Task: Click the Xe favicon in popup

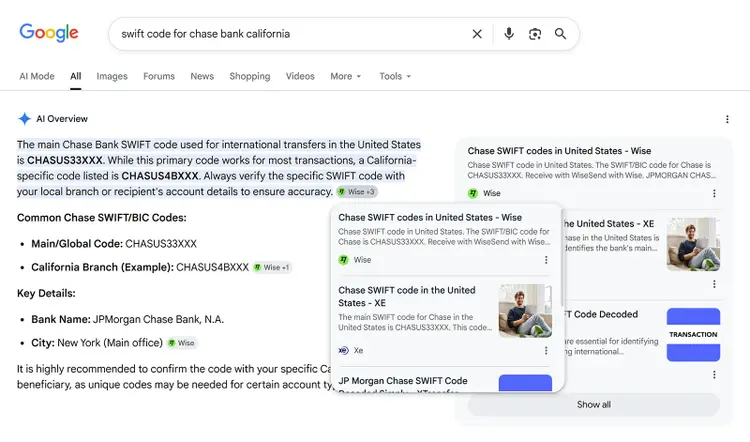Action: (343, 350)
